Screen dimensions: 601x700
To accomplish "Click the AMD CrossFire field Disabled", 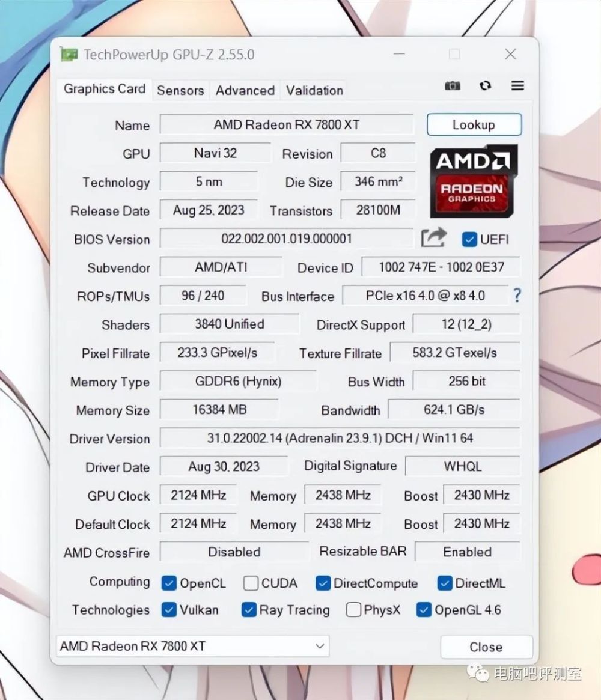I will [x=234, y=552].
